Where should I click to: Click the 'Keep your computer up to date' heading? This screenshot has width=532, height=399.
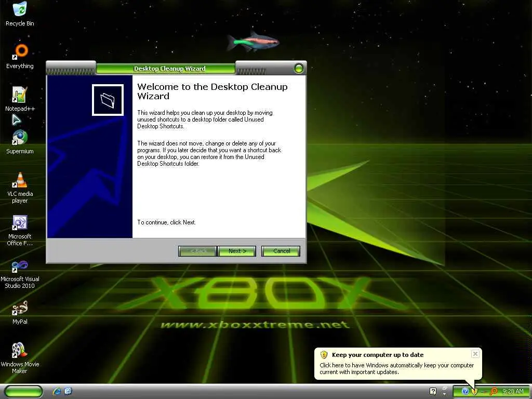[x=378, y=355]
